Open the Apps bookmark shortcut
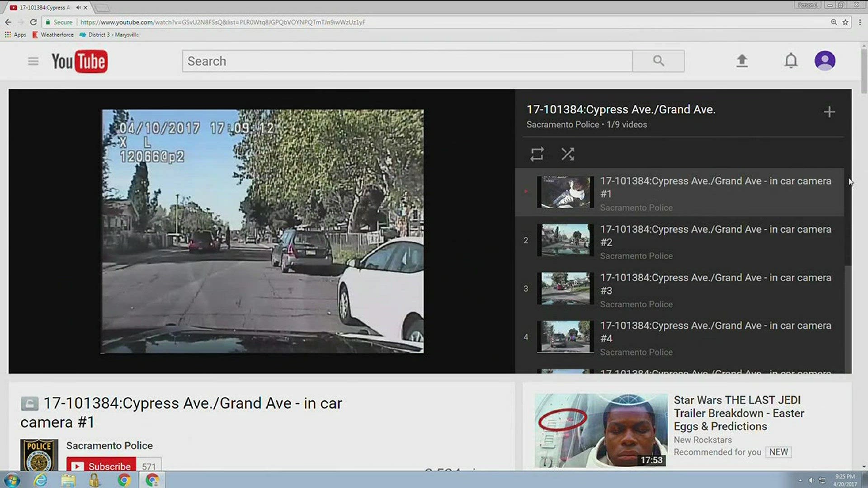 click(x=15, y=35)
